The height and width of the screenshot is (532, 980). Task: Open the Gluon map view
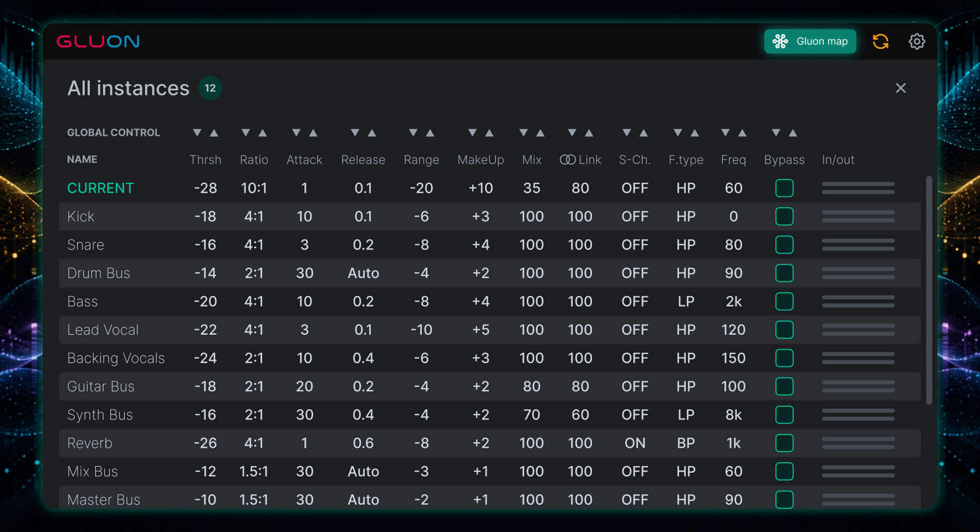coord(810,42)
